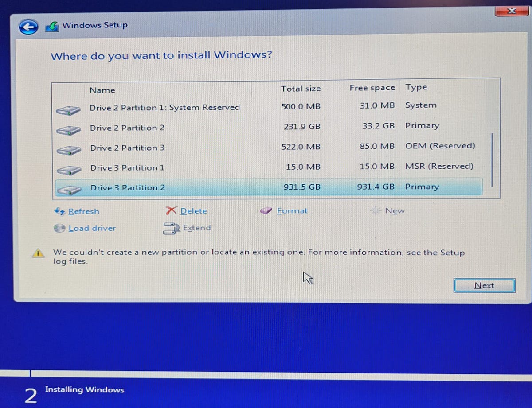Create a New partition

[x=395, y=211]
